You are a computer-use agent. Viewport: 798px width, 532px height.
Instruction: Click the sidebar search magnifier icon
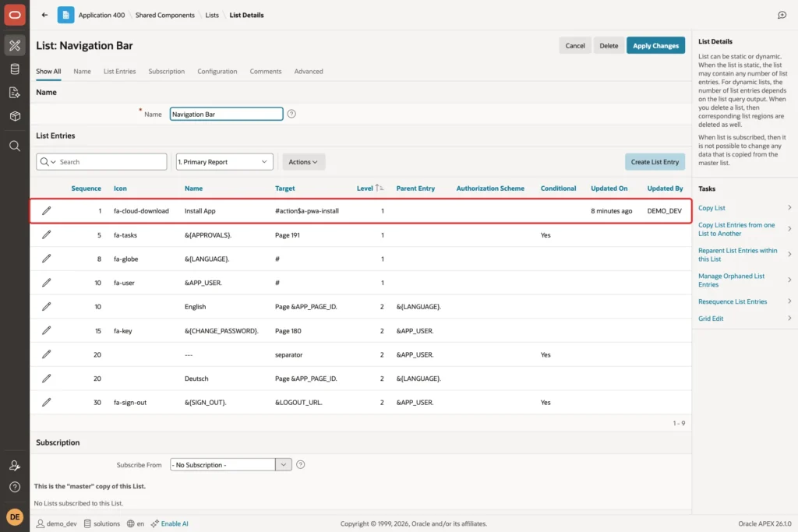(15, 146)
